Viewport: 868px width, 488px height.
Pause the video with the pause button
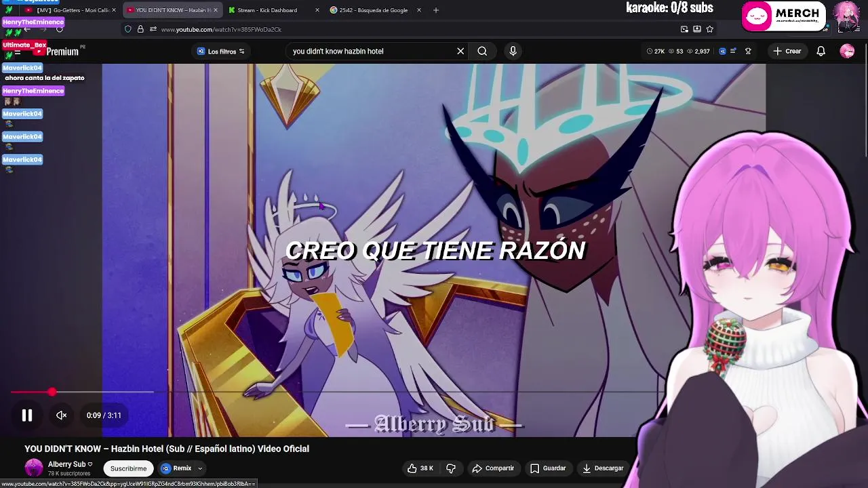(27, 415)
